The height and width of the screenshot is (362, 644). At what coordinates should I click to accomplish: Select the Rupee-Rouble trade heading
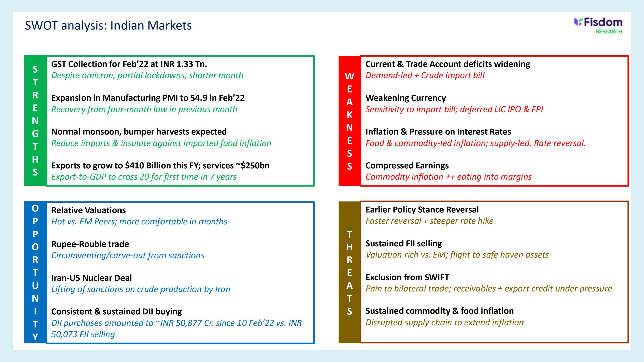click(x=90, y=244)
